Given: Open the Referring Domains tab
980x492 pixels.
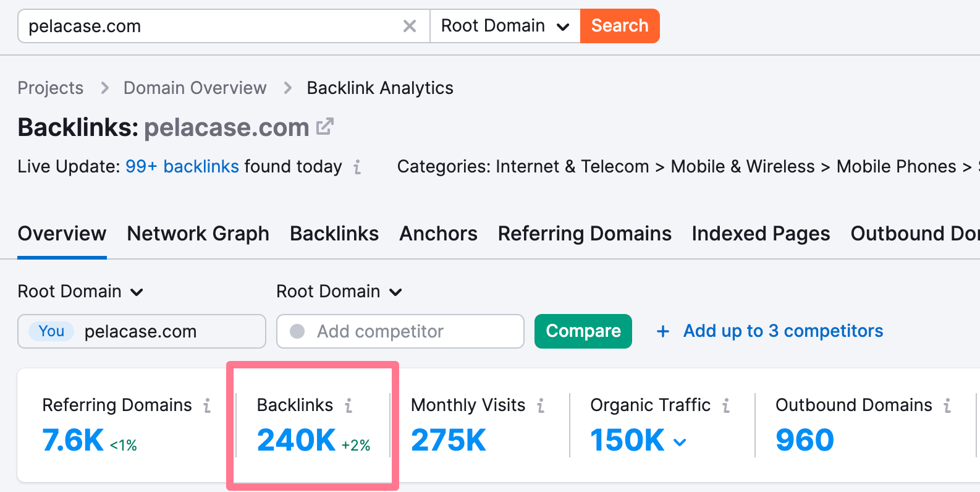Looking at the screenshot, I should tap(585, 234).
